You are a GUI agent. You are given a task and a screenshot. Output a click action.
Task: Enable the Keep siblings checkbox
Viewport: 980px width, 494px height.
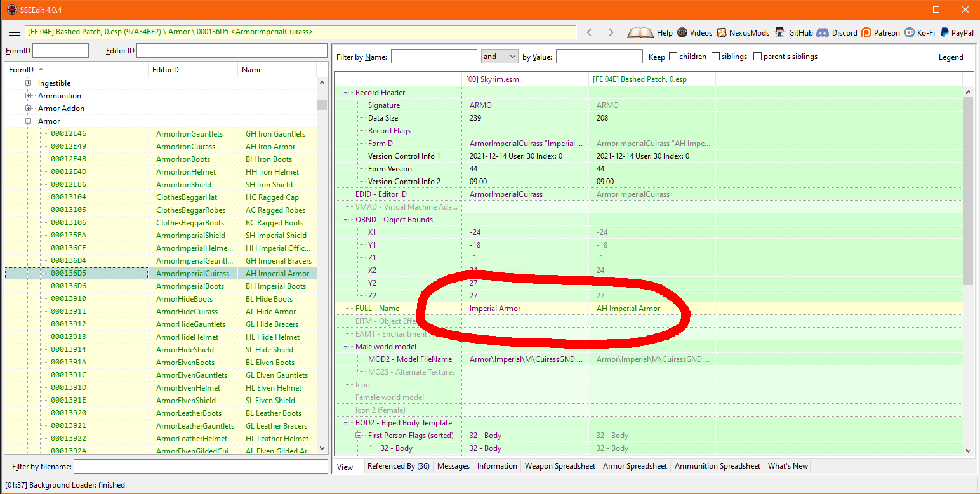click(715, 57)
